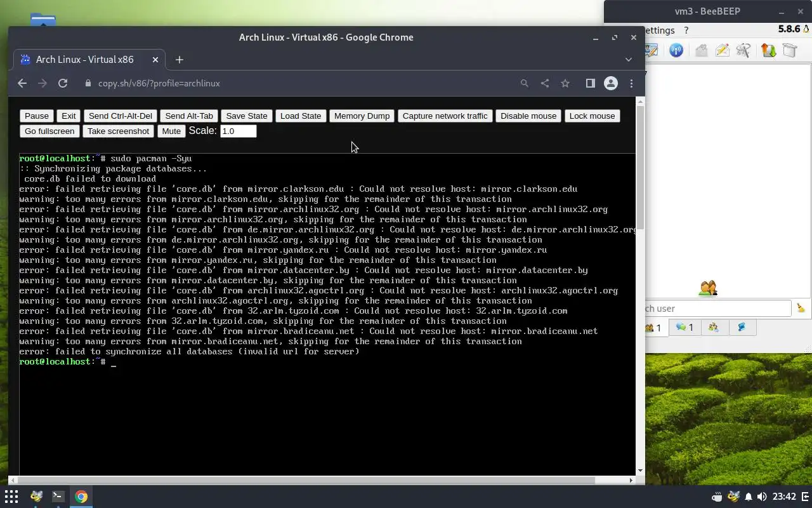Click the user avatar in BeeBEEP list

pos(708,288)
